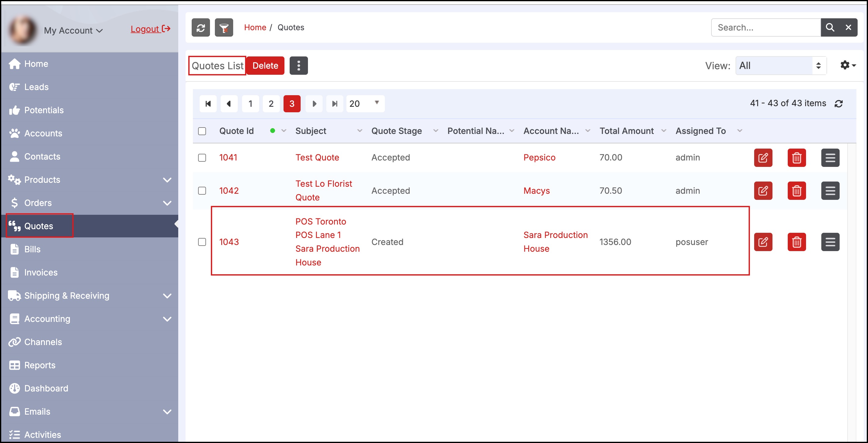Click the refresh icon in the top toolbar
Screen dimensions: 868x443
(201, 28)
